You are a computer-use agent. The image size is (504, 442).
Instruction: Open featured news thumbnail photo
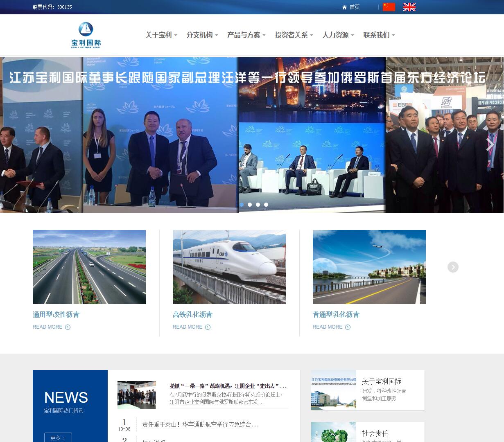(x=137, y=395)
